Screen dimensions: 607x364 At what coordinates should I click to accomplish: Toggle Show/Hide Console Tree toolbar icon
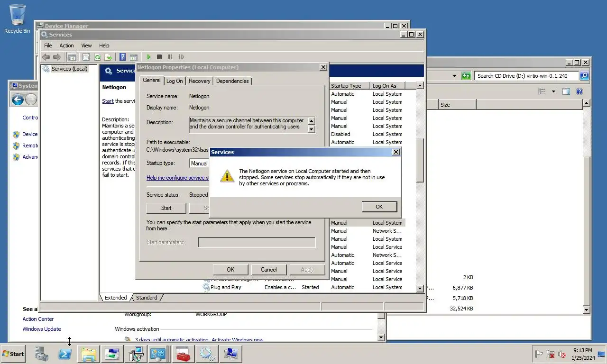coord(72,57)
